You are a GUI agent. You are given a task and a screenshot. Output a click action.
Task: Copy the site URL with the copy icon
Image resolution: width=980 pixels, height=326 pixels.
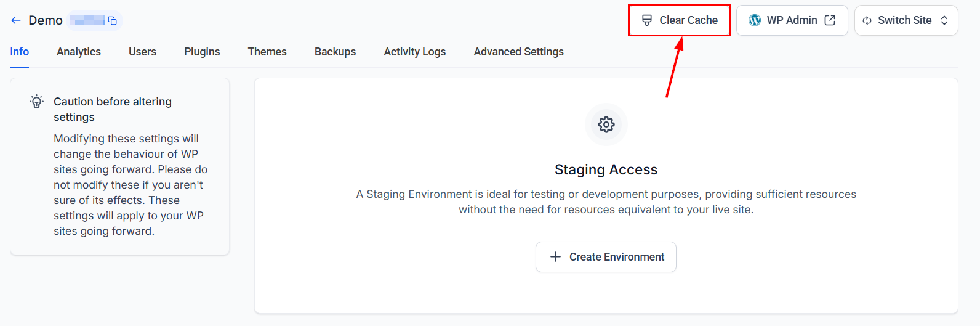[113, 21]
